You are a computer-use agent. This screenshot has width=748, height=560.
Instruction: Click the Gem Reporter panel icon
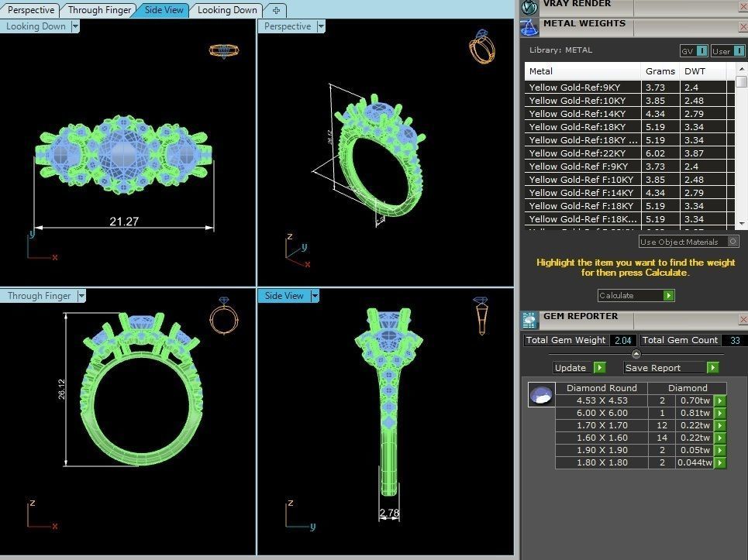point(529,320)
